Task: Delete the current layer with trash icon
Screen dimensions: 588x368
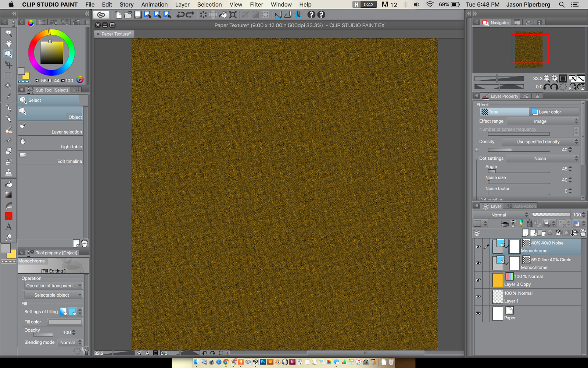Action: click(582, 232)
